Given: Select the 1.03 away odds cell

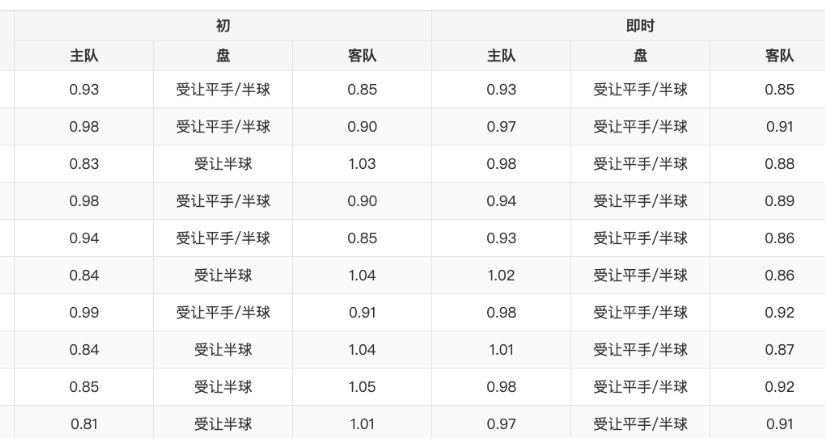Looking at the screenshot, I should coord(361,164).
